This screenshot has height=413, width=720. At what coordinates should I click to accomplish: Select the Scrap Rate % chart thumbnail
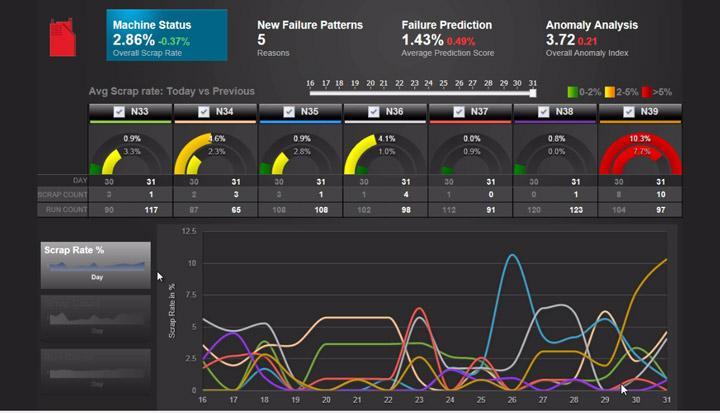coord(96,265)
